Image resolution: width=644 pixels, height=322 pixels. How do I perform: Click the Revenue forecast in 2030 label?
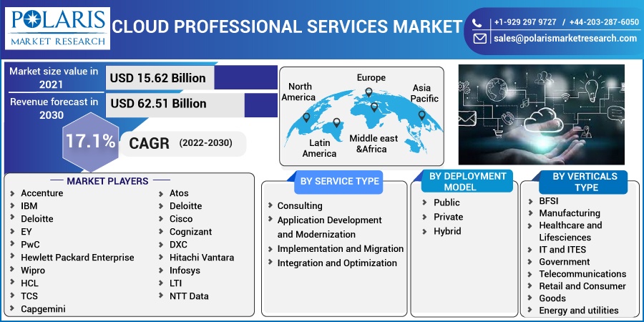click(54, 109)
